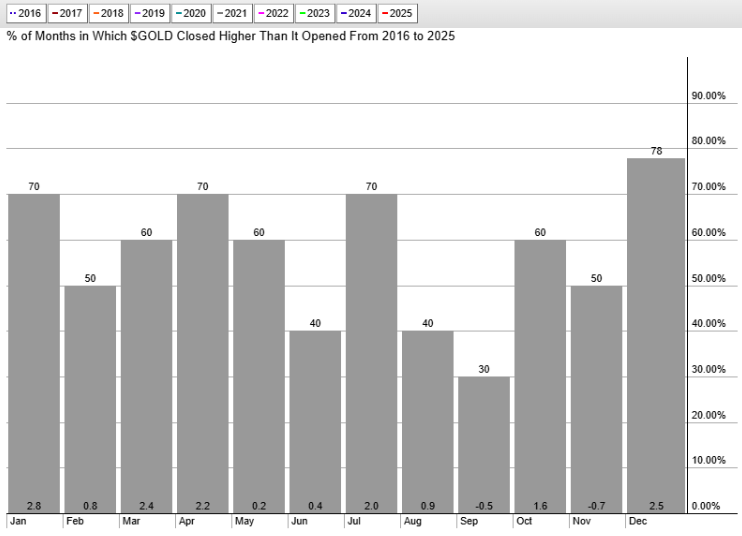742x536 pixels.
Task: Enable the 2019 year series
Action: 149,14
